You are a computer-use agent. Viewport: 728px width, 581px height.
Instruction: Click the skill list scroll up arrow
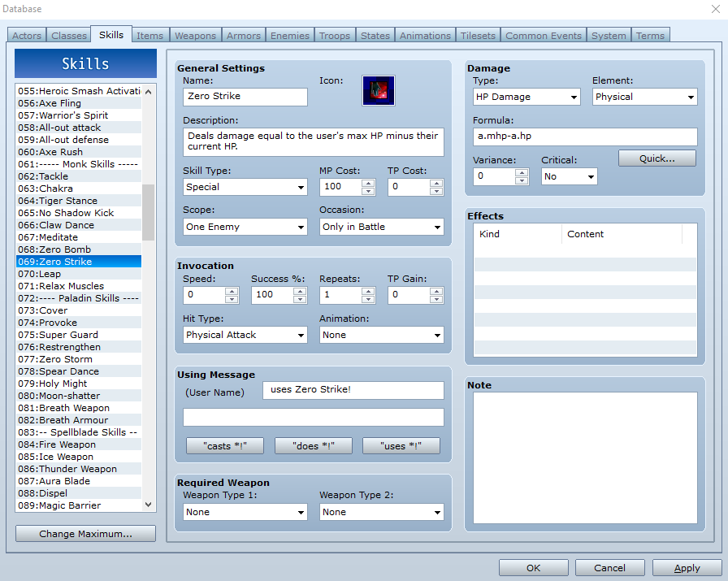(x=148, y=92)
